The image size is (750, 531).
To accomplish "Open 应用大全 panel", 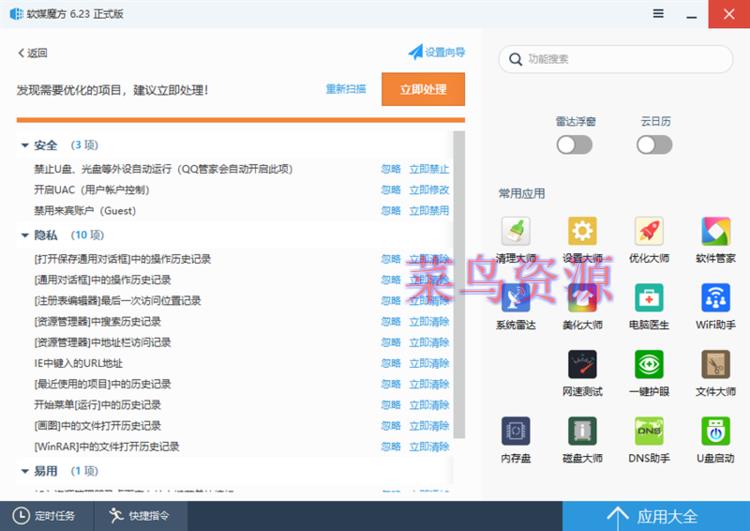I will point(656,516).
